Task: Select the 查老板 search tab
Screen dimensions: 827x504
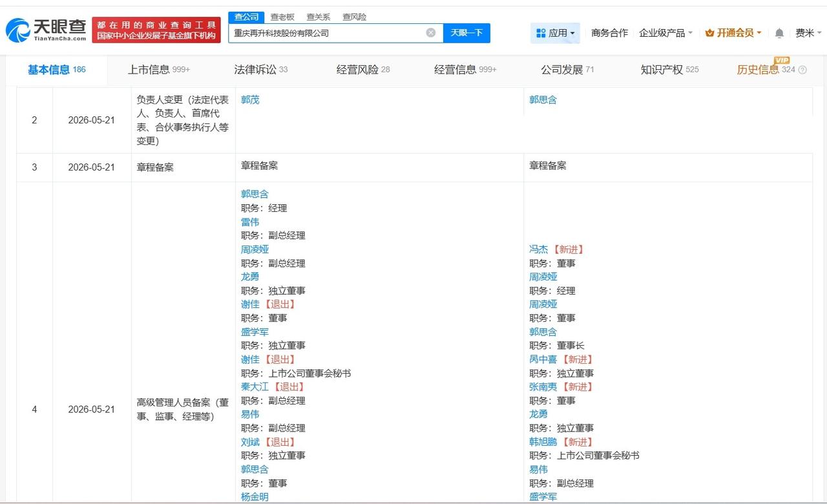Action: 282,17
